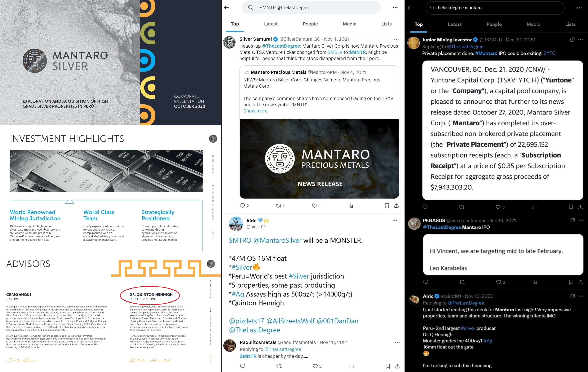Open more options on Silver Samurai tweet

tap(396, 39)
